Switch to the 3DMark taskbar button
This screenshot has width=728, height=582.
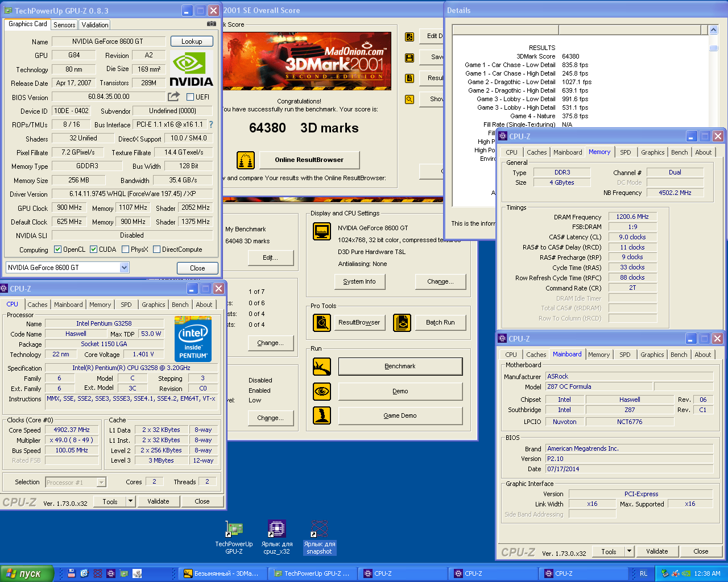coord(222,573)
